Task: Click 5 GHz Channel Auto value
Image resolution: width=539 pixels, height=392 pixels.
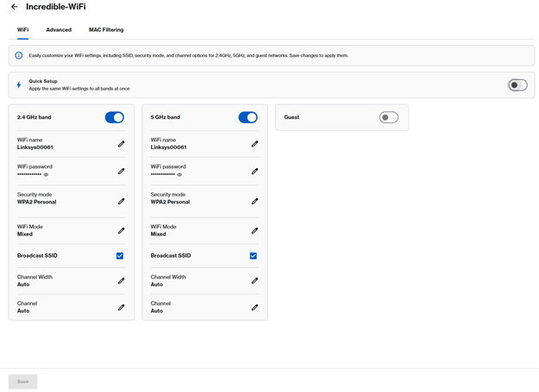Action: coord(156,311)
